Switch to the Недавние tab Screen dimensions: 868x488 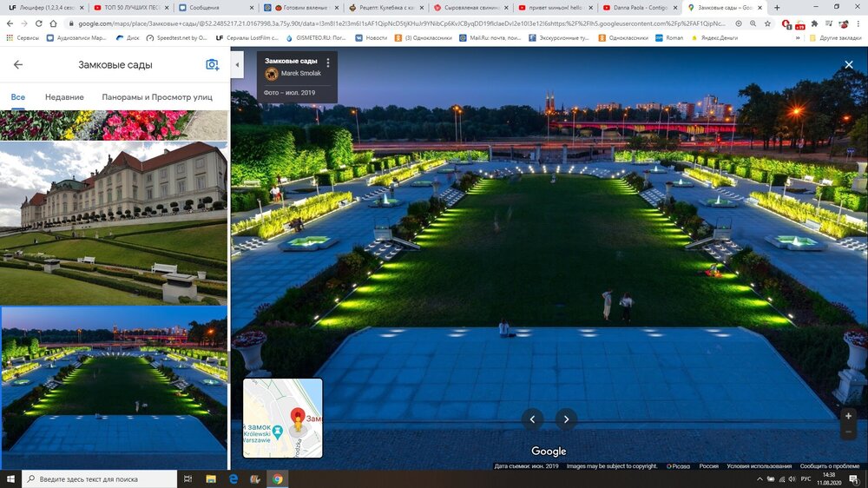(x=64, y=97)
